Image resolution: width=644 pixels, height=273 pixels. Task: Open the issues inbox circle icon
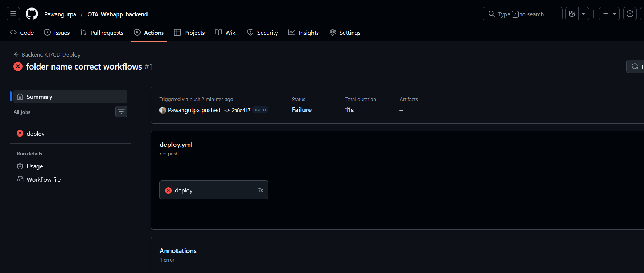click(630, 14)
